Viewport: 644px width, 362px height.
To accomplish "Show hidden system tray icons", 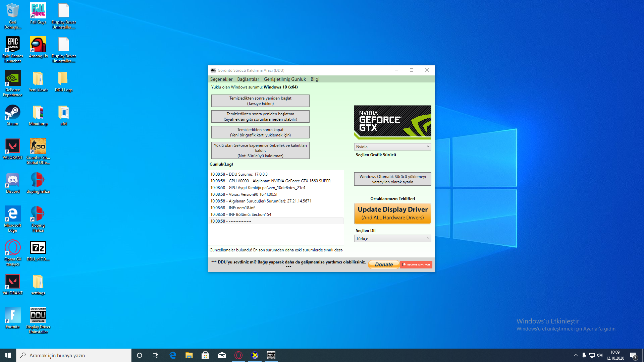I will coord(576,355).
